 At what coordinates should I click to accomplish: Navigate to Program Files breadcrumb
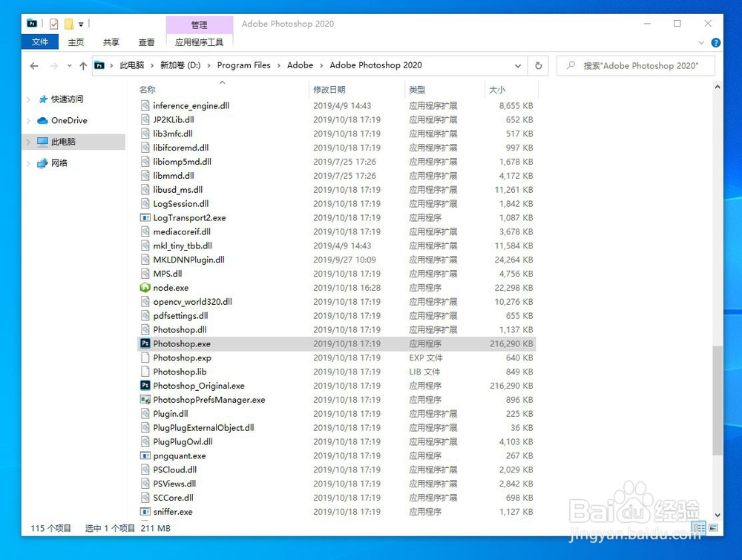(x=243, y=65)
